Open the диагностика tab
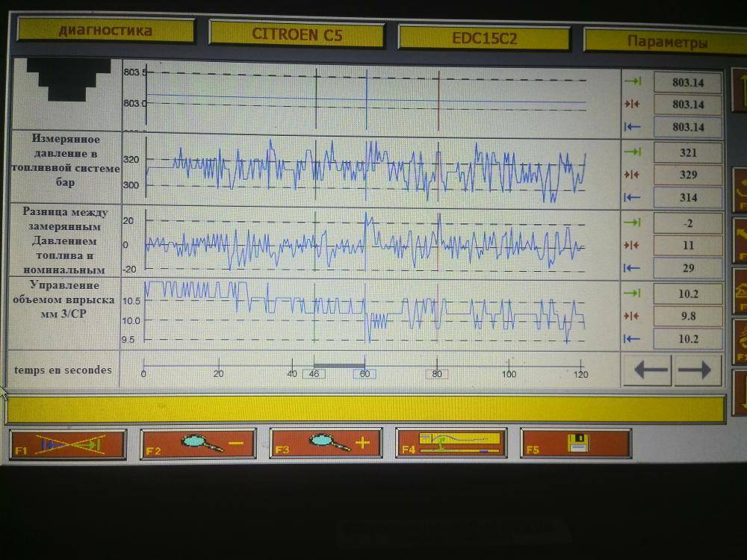 pyautogui.click(x=105, y=31)
